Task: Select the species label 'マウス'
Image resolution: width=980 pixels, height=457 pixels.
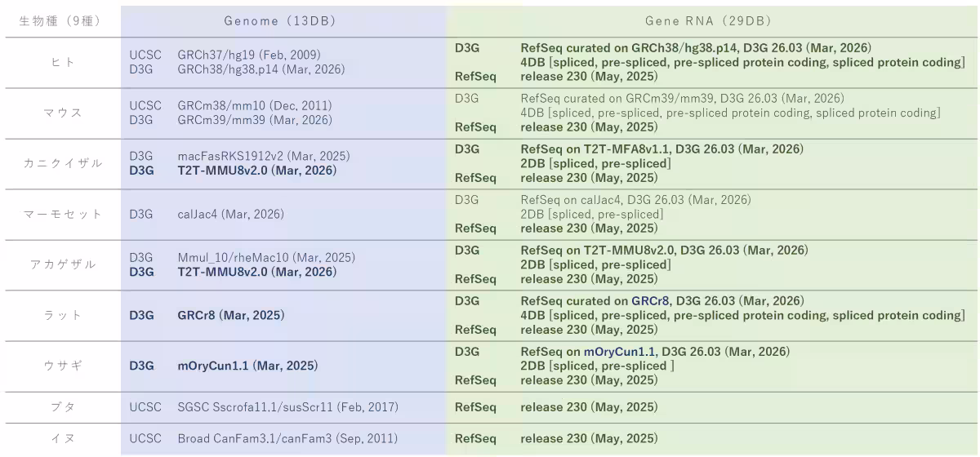Action: click(x=63, y=113)
